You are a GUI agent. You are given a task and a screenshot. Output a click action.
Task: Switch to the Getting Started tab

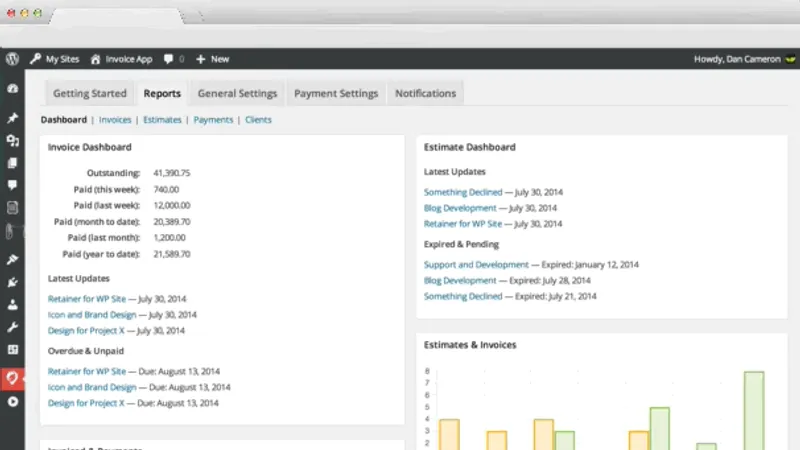click(x=90, y=93)
